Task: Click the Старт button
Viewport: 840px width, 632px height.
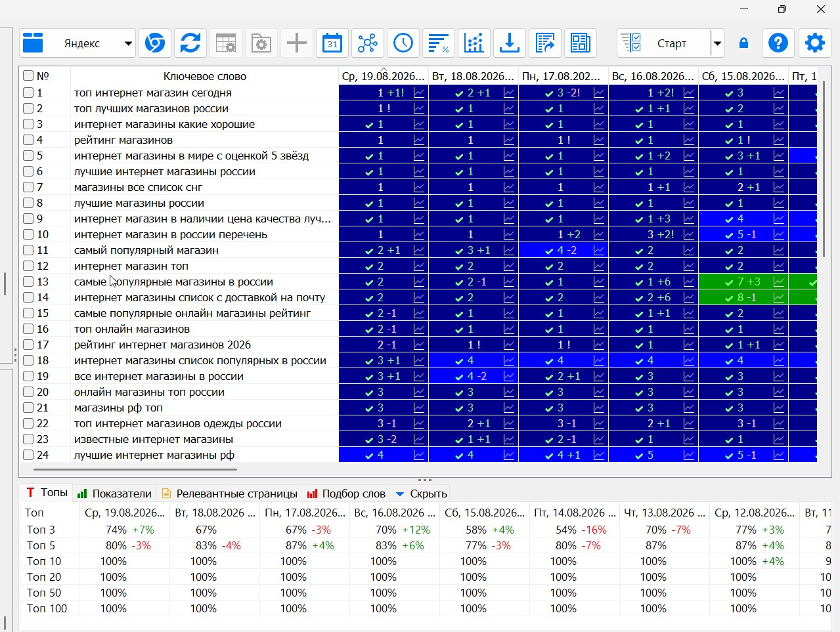Action: click(664, 43)
